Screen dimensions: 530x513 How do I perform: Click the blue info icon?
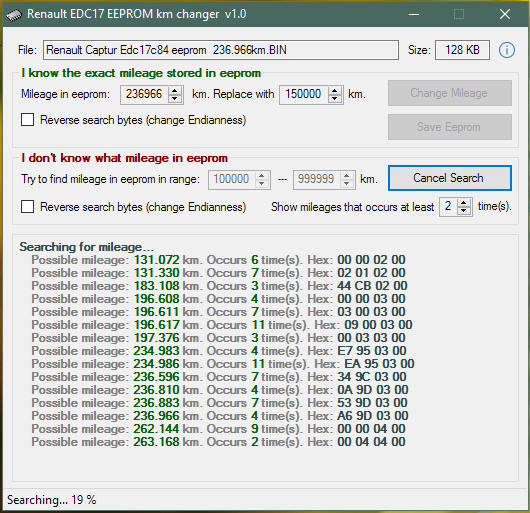coord(506,50)
